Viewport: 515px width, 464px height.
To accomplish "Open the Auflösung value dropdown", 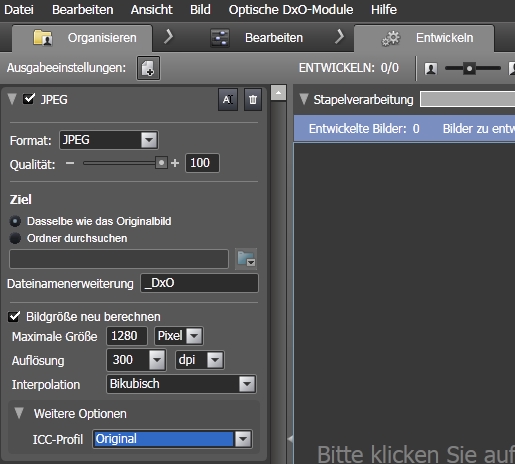I will (157, 360).
